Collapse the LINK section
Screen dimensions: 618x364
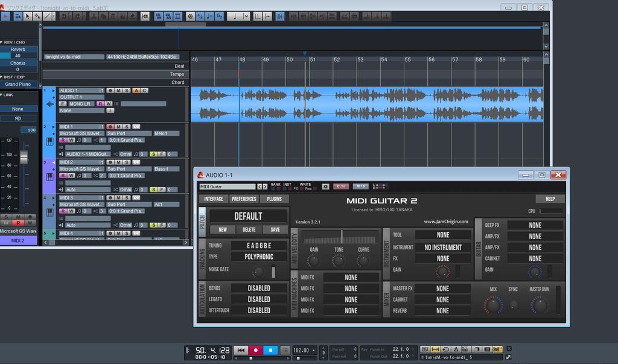coord(2,95)
